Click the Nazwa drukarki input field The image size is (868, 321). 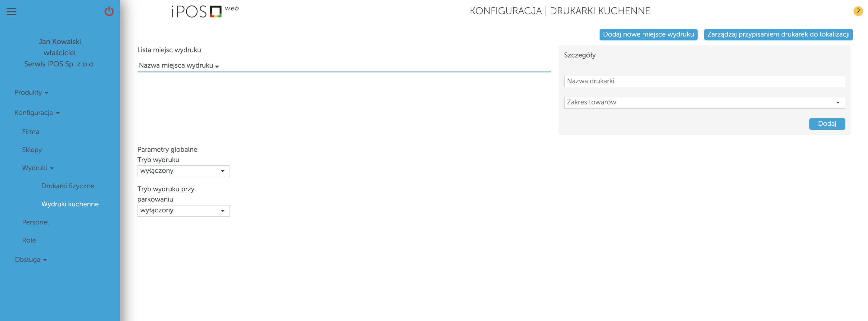pyautogui.click(x=705, y=81)
